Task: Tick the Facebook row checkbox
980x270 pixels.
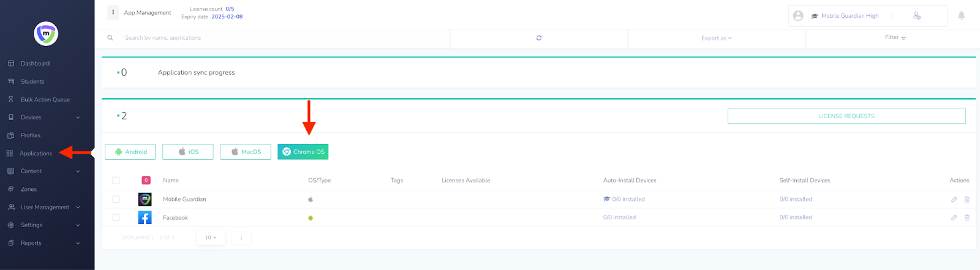Action: click(116, 217)
